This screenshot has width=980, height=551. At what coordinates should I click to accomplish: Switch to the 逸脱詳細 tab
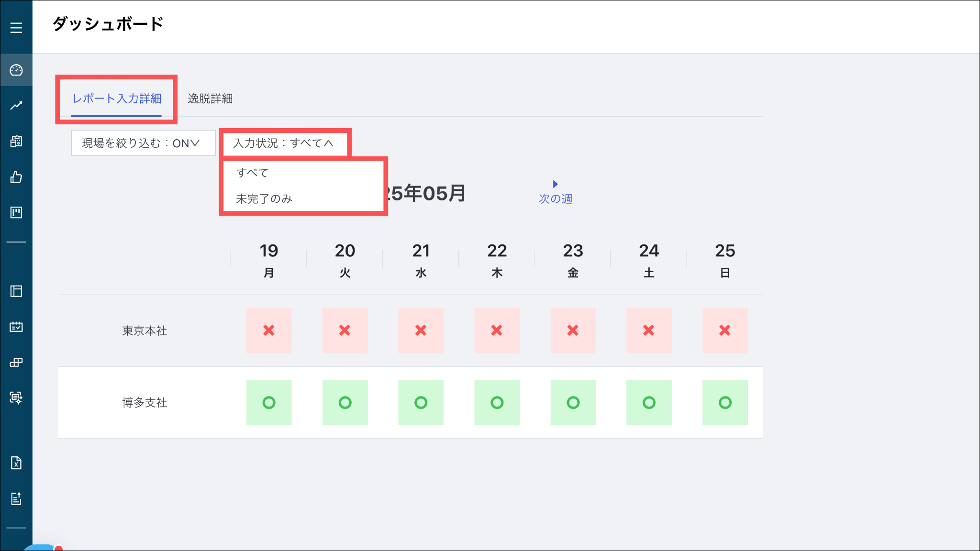(x=210, y=99)
